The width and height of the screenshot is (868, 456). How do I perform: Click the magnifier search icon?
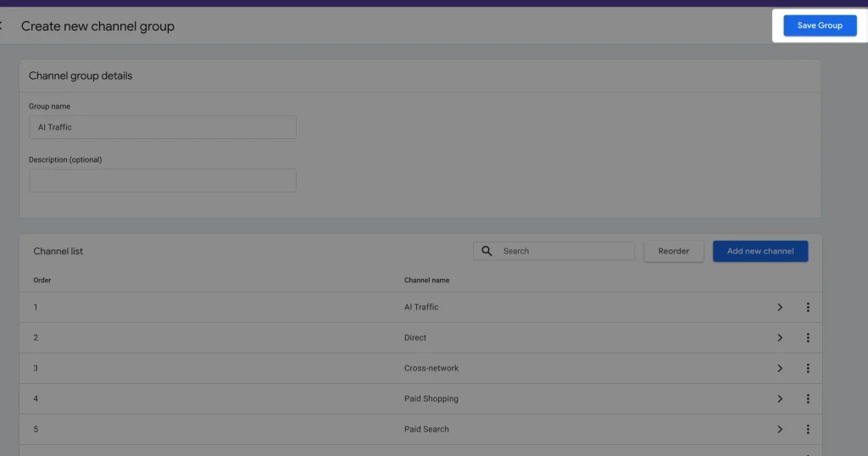[487, 251]
